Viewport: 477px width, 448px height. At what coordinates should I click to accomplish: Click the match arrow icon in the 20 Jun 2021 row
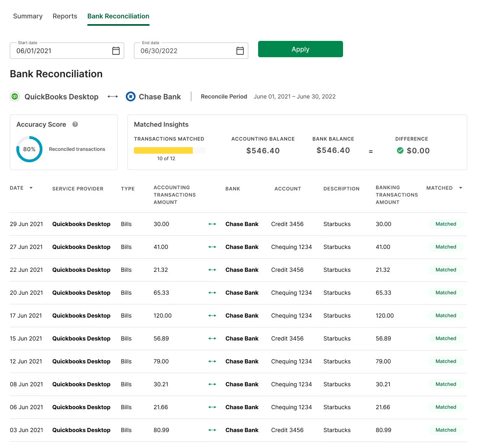pos(212,293)
